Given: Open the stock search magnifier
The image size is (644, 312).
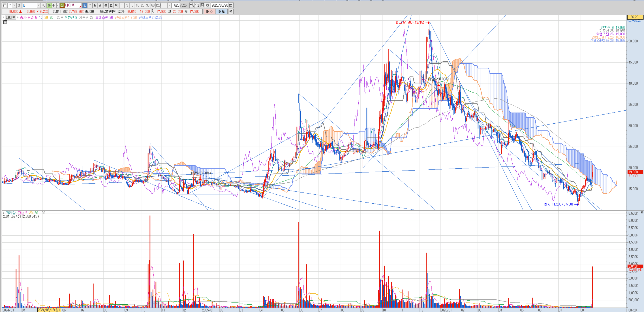Looking at the screenshot, I should coord(43,5).
